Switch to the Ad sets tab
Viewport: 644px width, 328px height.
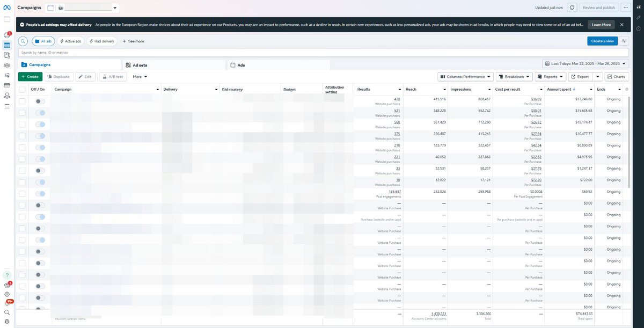point(174,64)
